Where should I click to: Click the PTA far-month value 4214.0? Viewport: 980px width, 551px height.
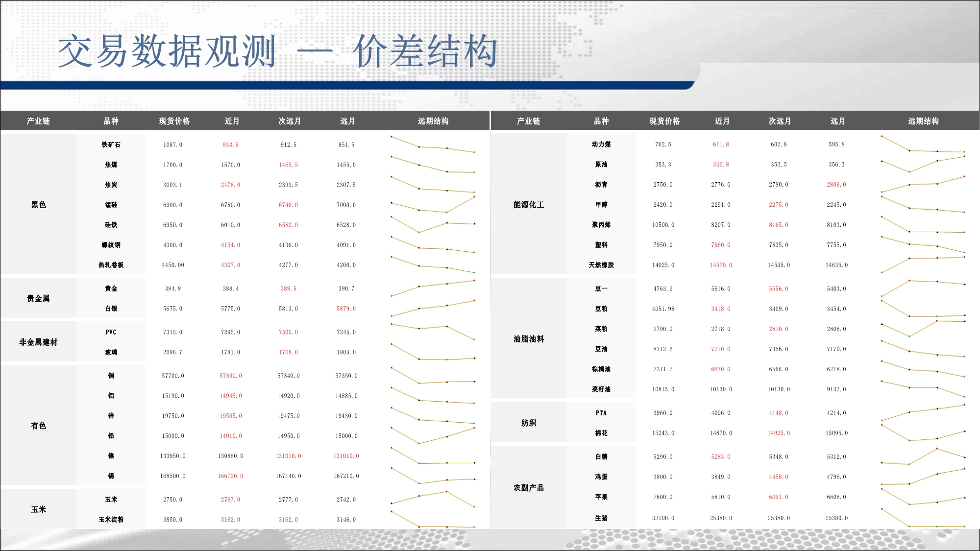(x=836, y=413)
